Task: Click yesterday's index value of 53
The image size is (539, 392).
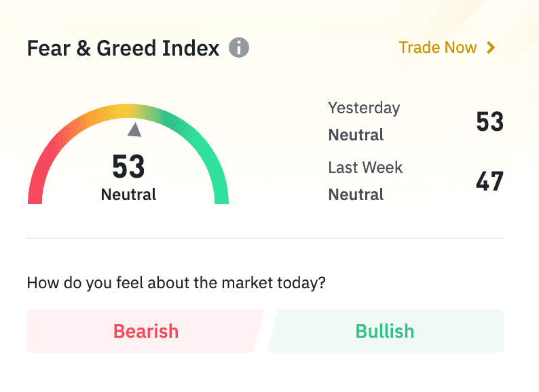Action: 489,122
